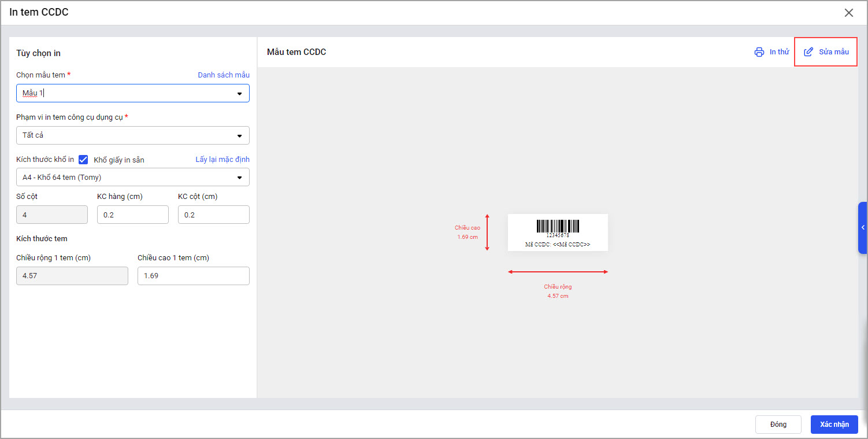The image size is (868, 439).
Task: Open the Chọn mẫu tem dropdown
Action: pos(133,93)
